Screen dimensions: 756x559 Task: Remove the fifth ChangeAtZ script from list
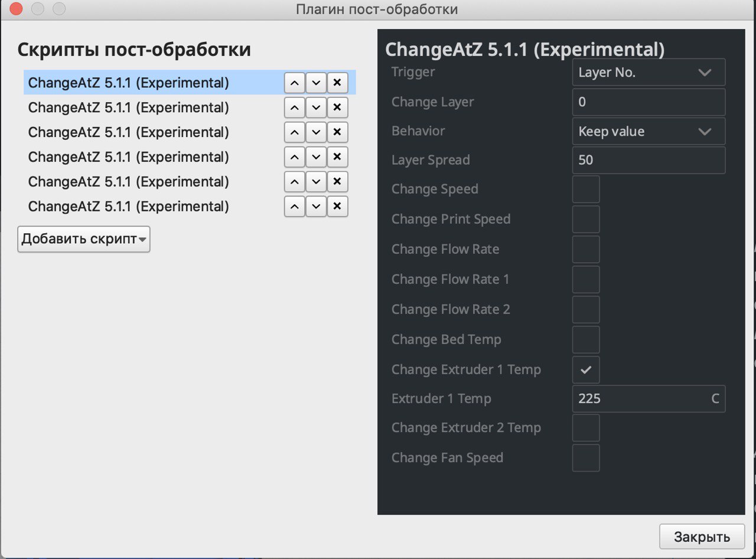(337, 182)
